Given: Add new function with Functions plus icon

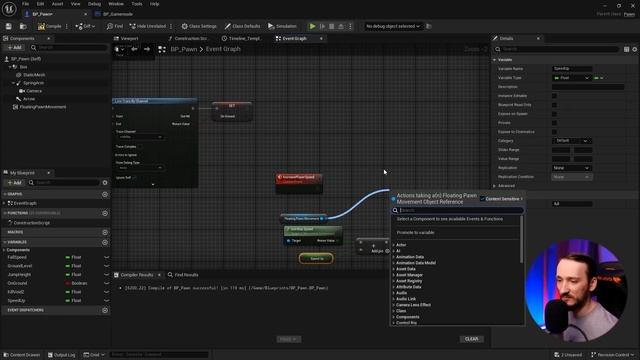Looking at the screenshot, I should click(x=105, y=213).
